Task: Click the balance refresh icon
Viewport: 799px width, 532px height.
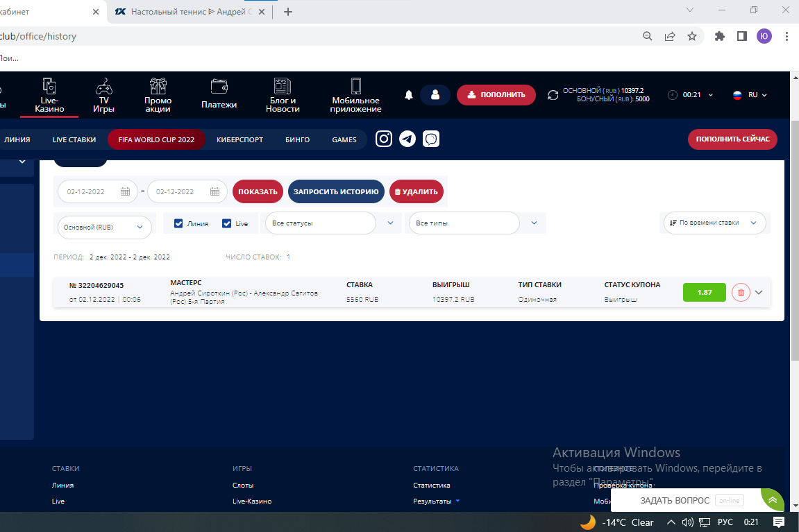Action: coord(553,95)
